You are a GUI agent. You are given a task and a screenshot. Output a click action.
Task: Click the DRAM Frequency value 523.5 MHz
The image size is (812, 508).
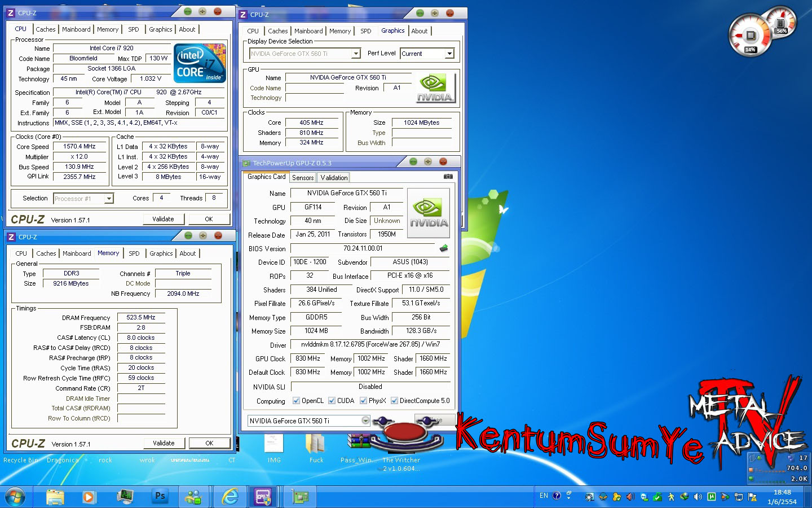(x=141, y=318)
